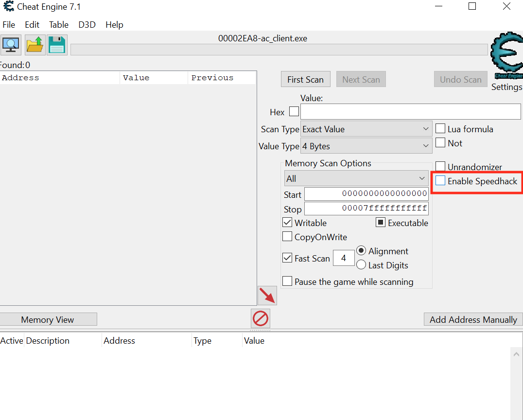Viewport: 523px width, 420px height.
Task: Open the Value Type 4 Bytes dropdown
Action: (x=366, y=146)
